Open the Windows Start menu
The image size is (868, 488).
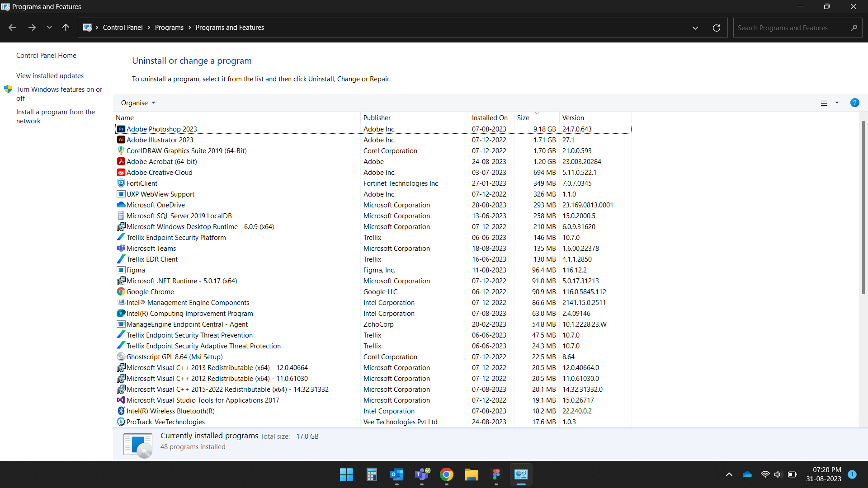pos(346,475)
